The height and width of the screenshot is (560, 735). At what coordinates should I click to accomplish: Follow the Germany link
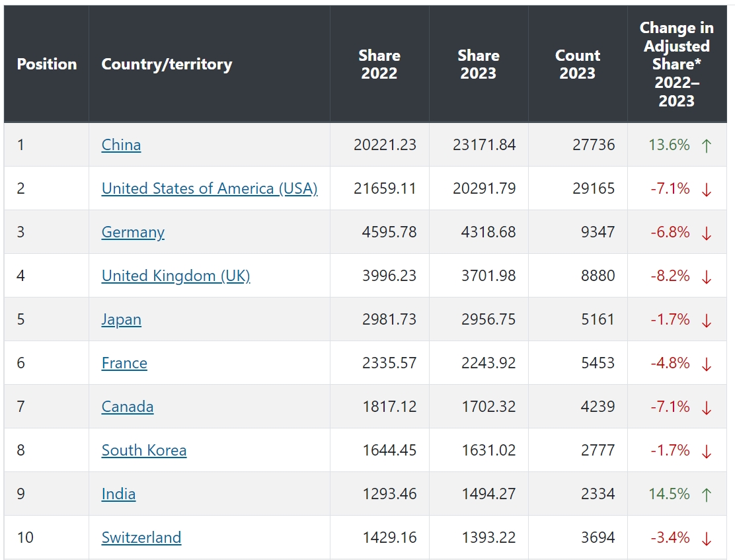tap(133, 232)
